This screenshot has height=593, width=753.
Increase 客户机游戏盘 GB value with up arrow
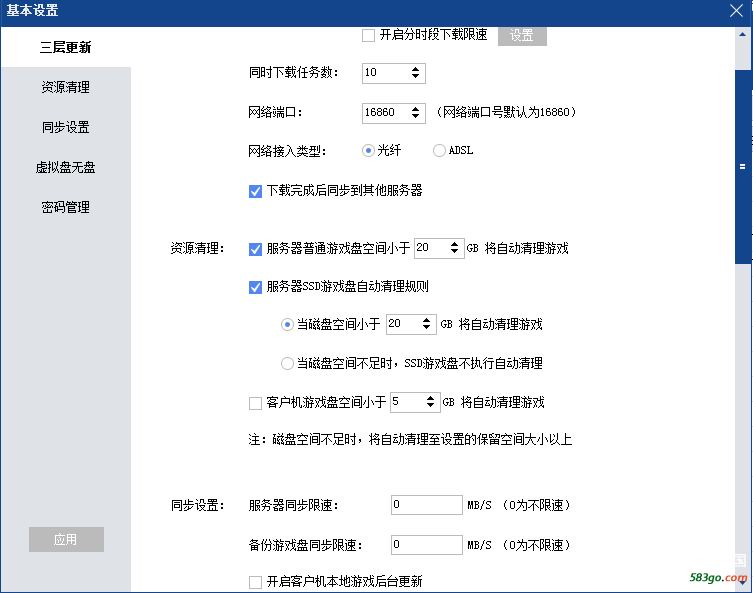click(x=430, y=398)
